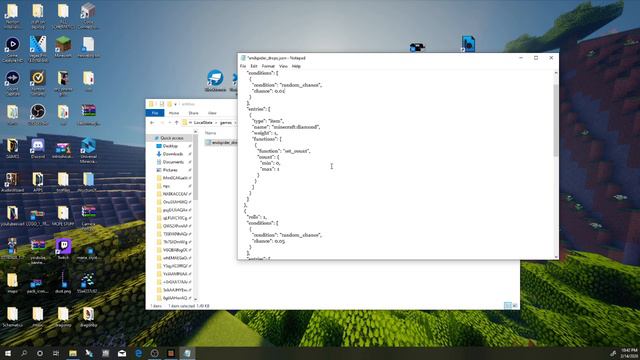Open the Norton Security desktop shortcut
The image size is (640, 360).
click(38, 83)
